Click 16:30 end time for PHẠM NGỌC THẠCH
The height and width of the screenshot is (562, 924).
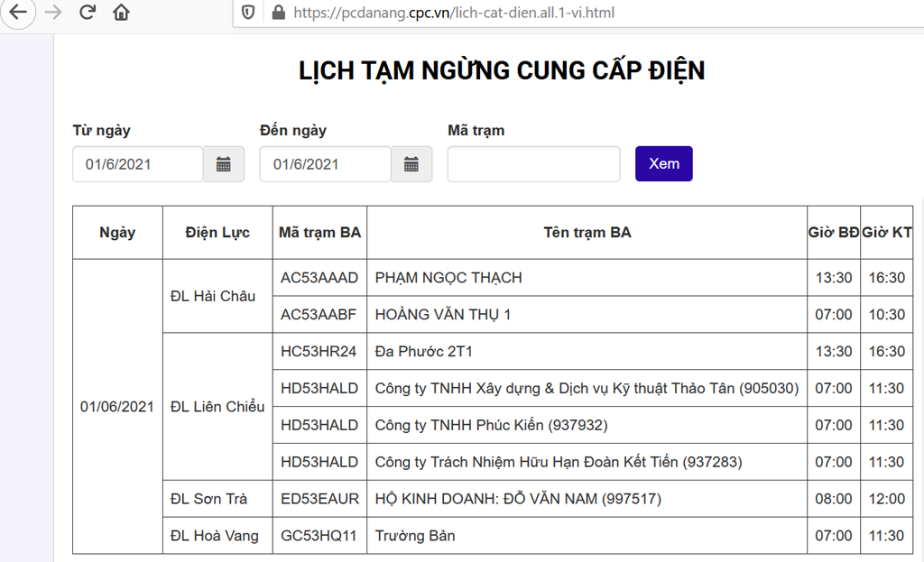coord(886,278)
